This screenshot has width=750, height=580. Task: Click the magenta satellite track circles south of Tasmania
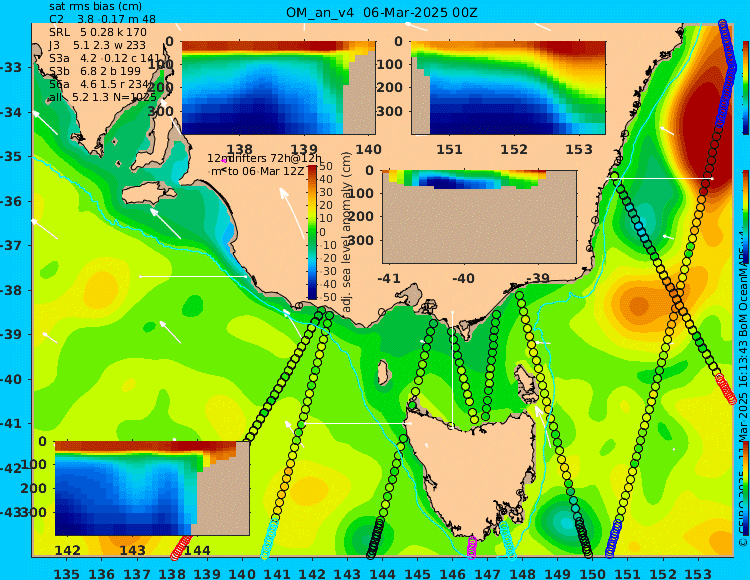point(472,547)
